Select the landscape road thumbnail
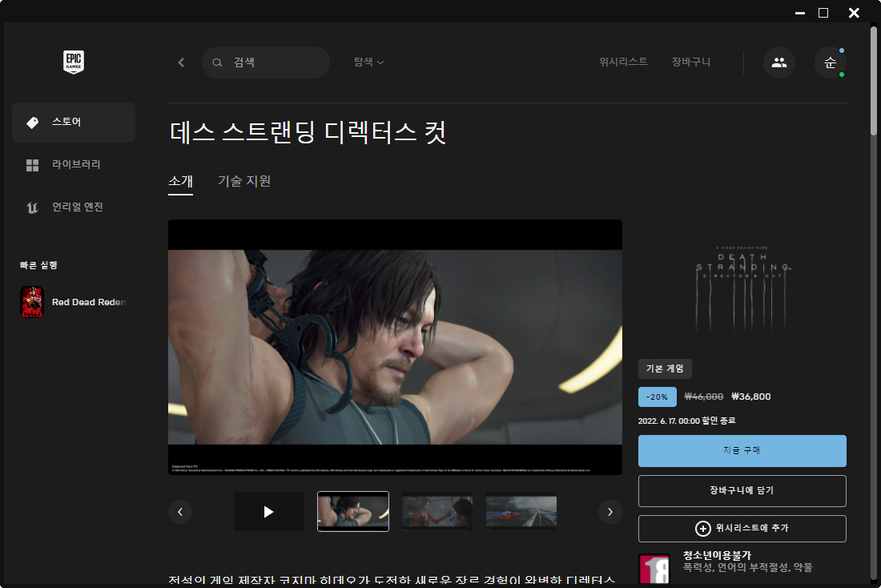Image resolution: width=881 pixels, height=588 pixels. [x=521, y=512]
